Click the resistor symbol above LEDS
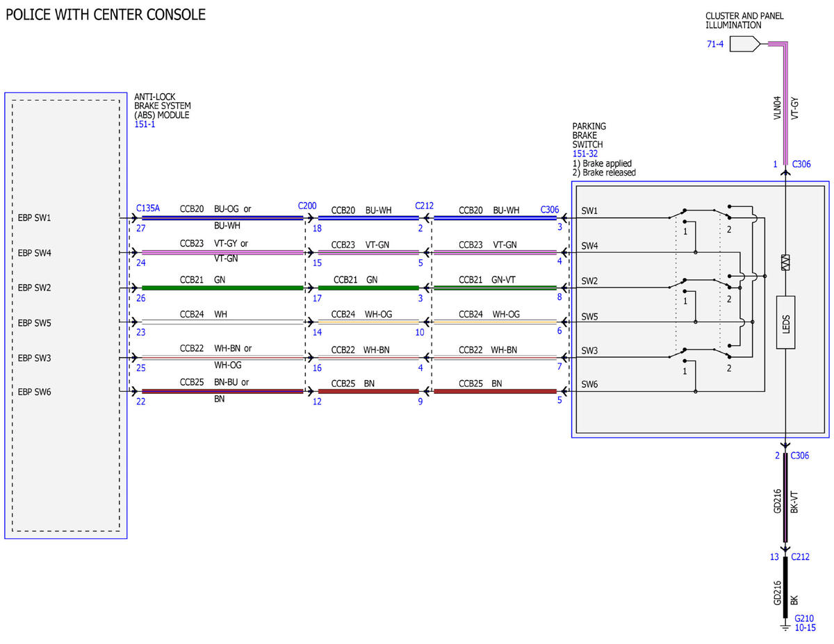834x644 pixels. coord(785,263)
